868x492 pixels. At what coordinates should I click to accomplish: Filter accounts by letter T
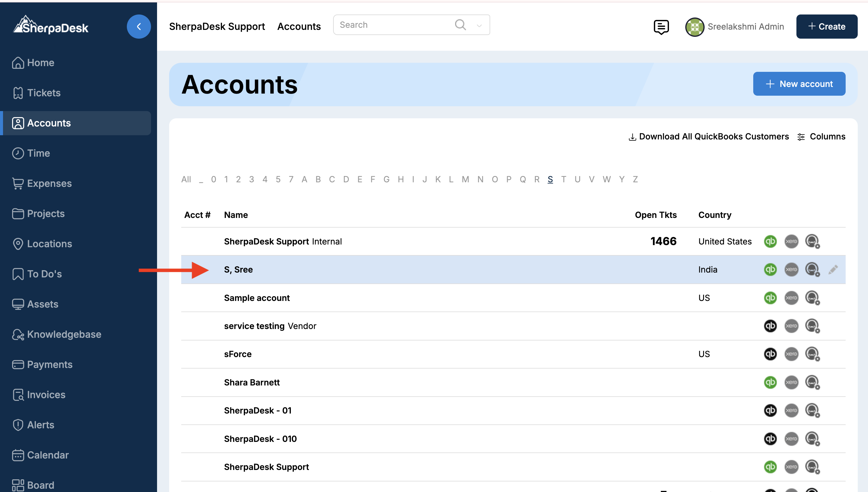pyautogui.click(x=564, y=179)
